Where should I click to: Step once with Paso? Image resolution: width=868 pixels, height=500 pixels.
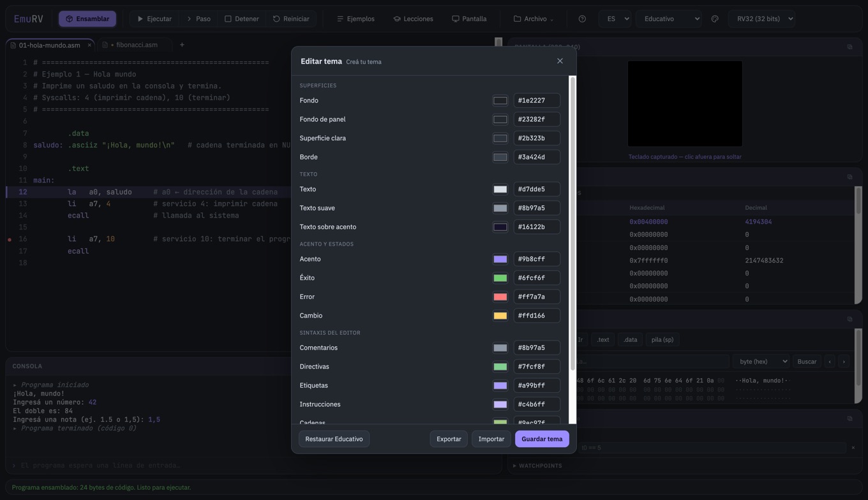(x=198, y=19)
